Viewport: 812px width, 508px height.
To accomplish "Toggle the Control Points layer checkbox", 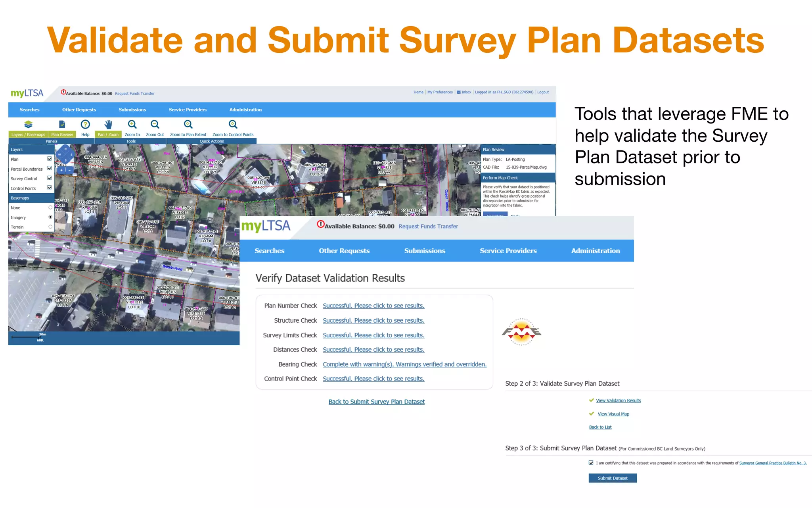I will point(50,187).
